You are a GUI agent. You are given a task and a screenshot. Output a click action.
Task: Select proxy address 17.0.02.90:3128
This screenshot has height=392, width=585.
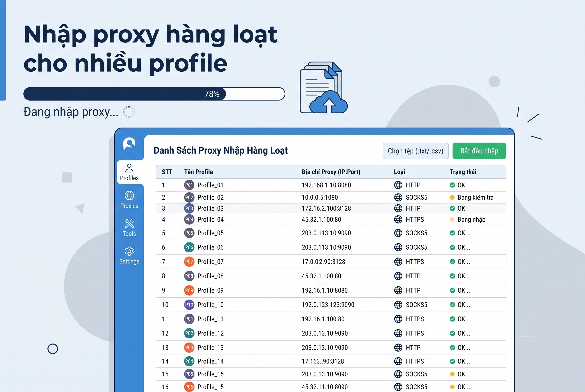[323, 262]
